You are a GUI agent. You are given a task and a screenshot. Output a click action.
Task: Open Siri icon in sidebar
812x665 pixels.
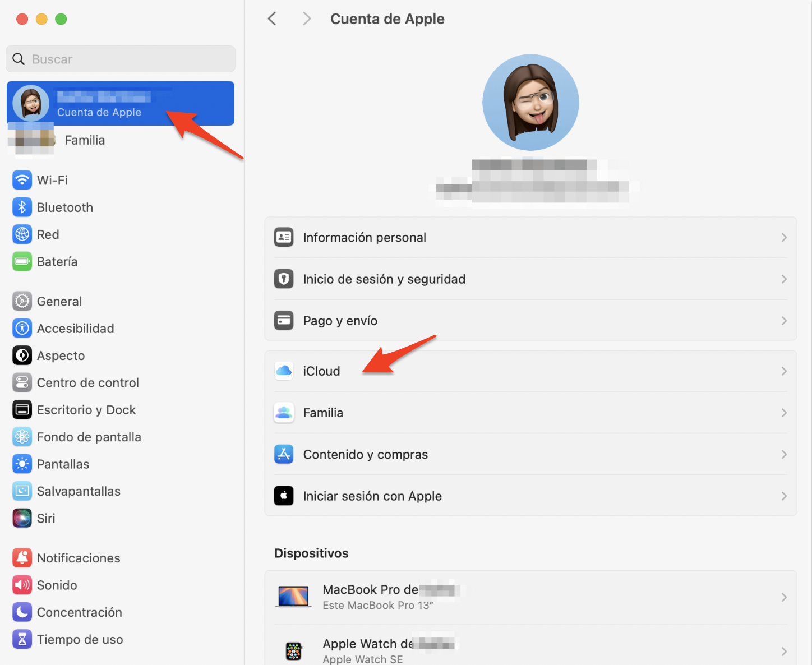point(22,518)
